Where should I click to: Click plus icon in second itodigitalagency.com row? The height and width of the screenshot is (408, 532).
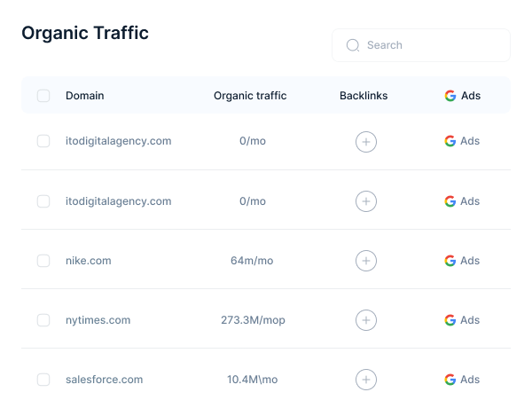(366, 201)
